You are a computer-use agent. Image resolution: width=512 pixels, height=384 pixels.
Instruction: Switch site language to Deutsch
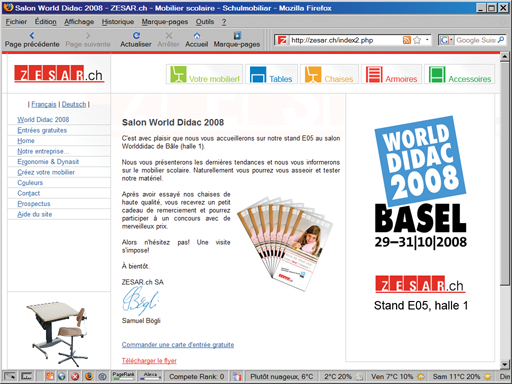pyautogui.click(x=74, y=104)
